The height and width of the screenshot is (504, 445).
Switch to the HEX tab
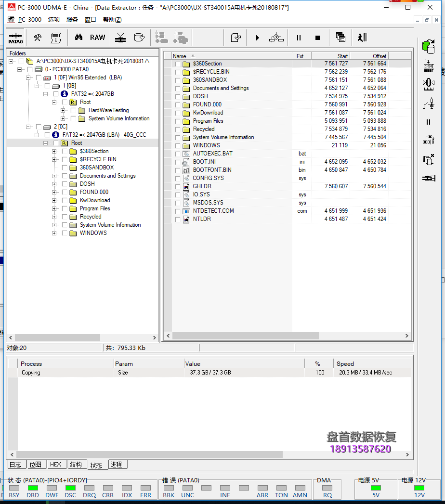pos(55,465)
